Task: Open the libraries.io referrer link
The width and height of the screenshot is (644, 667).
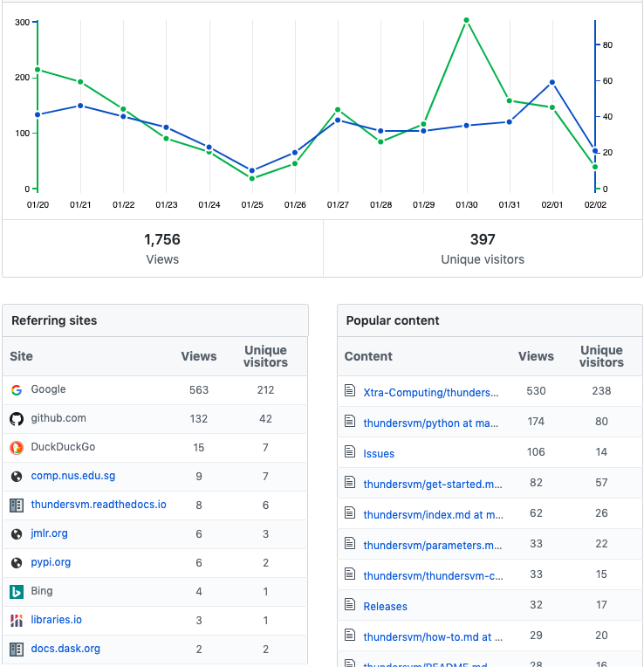Action: pyautogui.click(x=57, y=620)
